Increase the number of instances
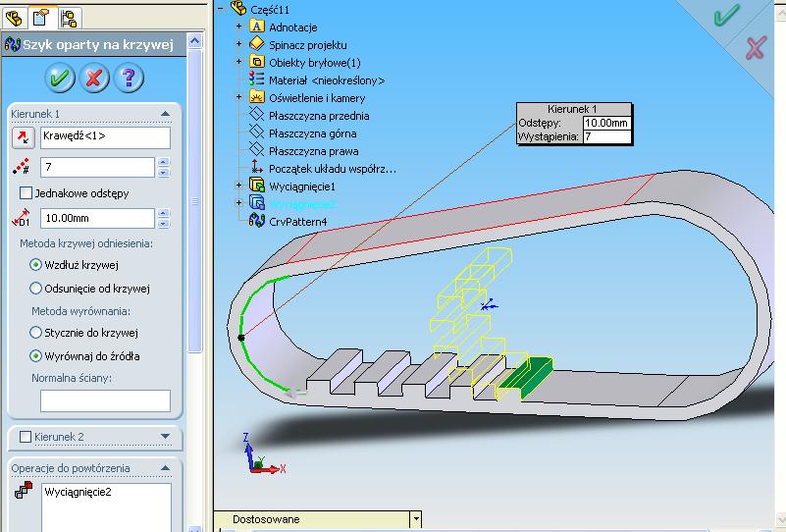 (164, 162)
